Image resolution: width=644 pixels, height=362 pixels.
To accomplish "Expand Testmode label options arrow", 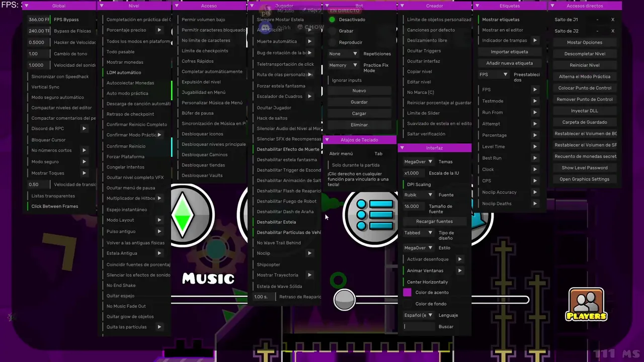I will pyautogui.click(x=535, y=101).
